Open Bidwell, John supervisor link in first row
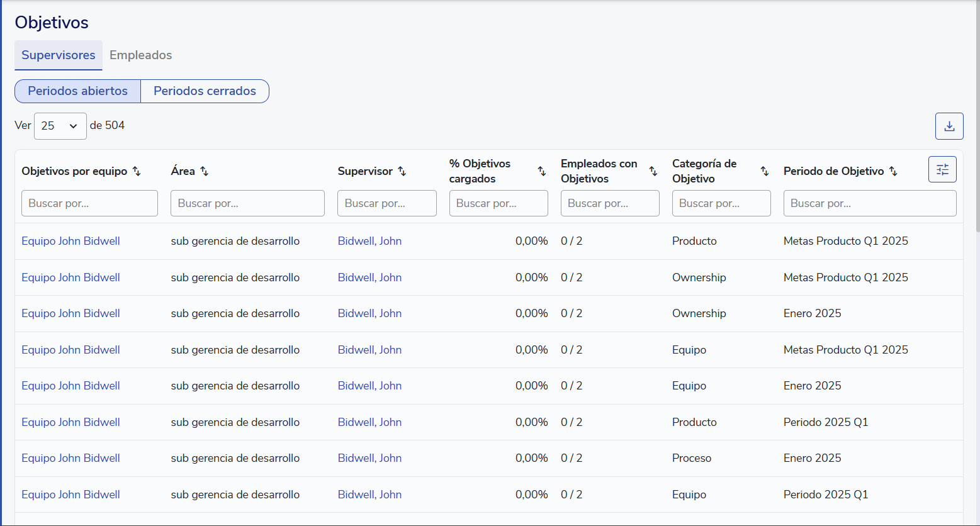The height and width of the screenshot is (526, 980). [x=369, y=241]
